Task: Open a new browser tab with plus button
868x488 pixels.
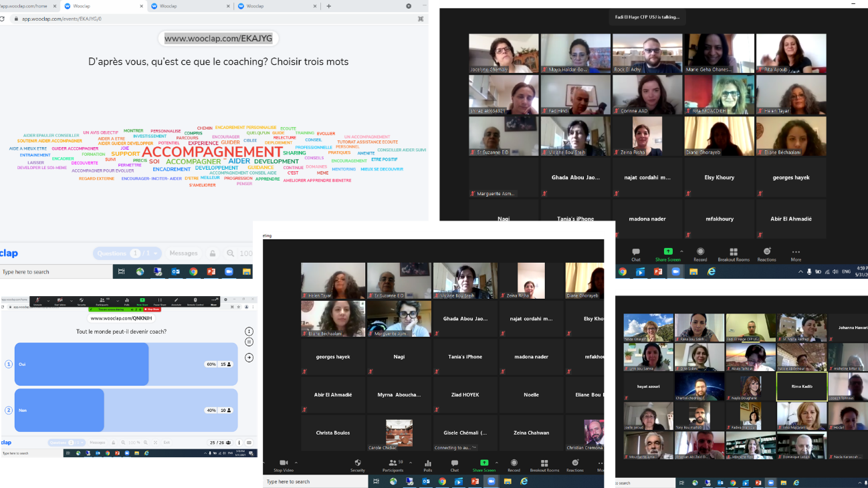Action: click(328, 6)
